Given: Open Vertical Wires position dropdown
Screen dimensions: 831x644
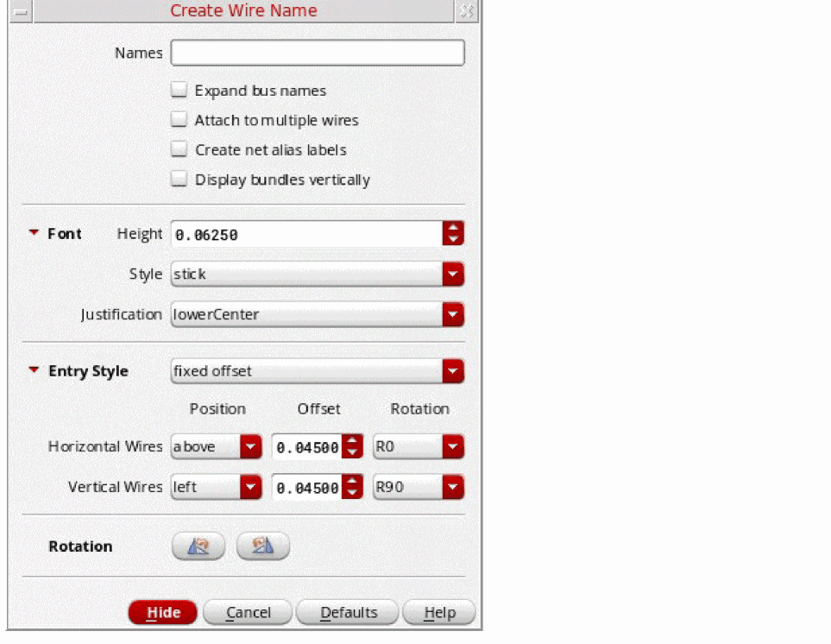Looking at the screenshot, I should click(x=217, y=487).
